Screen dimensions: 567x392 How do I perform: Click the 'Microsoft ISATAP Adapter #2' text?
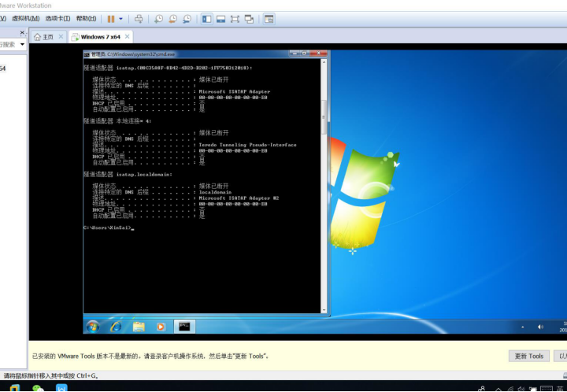[239, 198]
